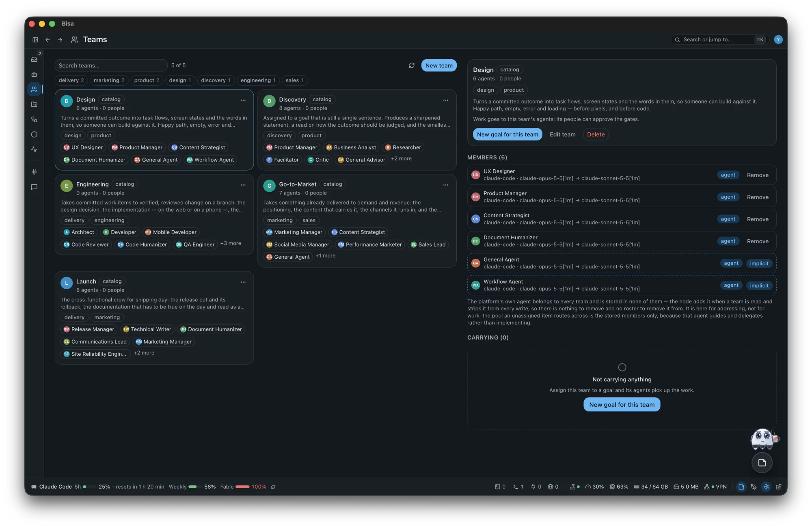Go back with the left arrow
Viewport: 812px width, 528px height.
click(48, 40)
